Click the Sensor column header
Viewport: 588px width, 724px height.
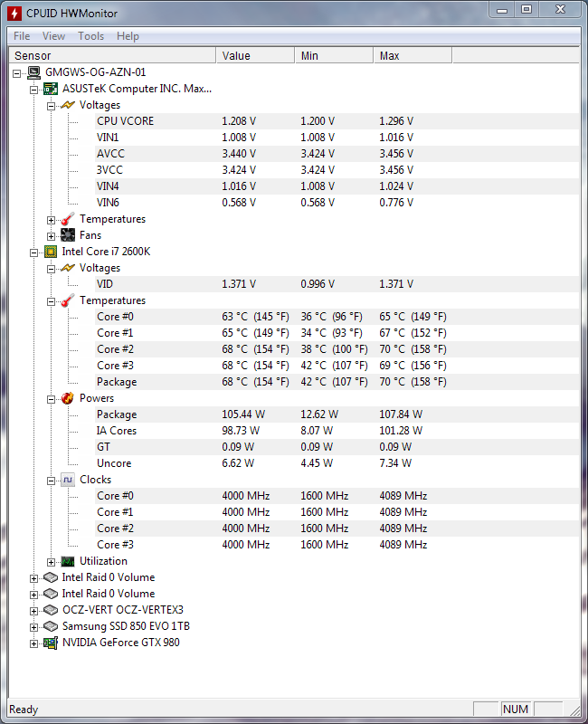112,56
